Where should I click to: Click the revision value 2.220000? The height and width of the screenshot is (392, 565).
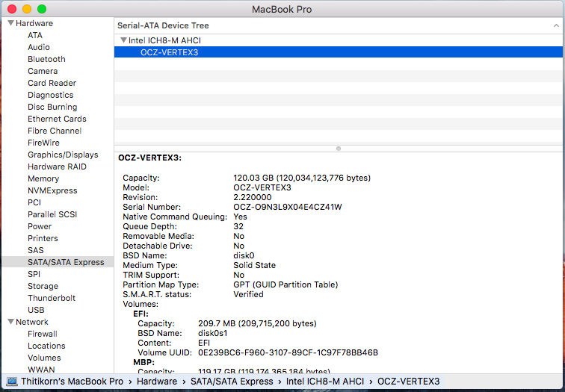click(x=253, y=197)
